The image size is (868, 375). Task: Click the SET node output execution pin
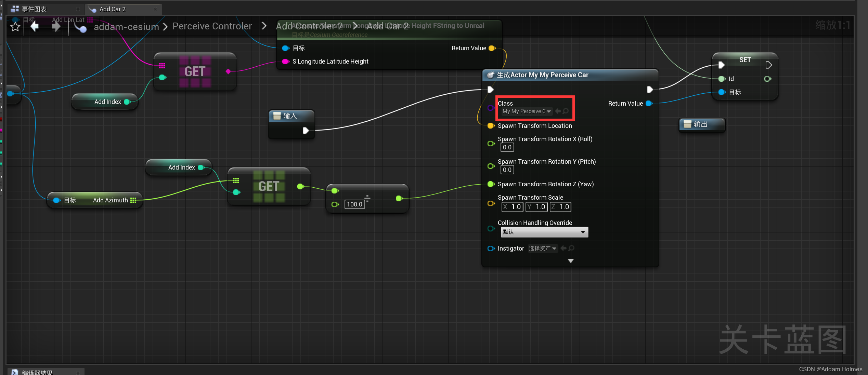(768, 65)
